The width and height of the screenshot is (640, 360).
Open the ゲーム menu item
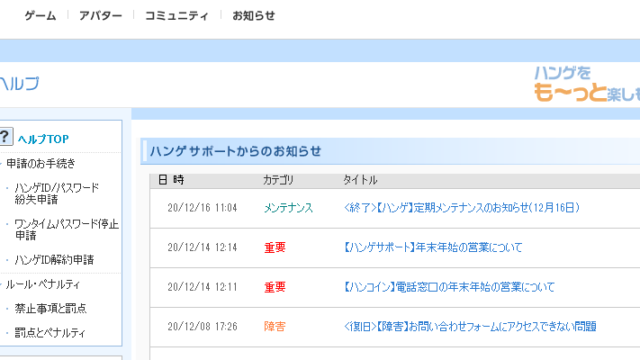click(40, 16)
